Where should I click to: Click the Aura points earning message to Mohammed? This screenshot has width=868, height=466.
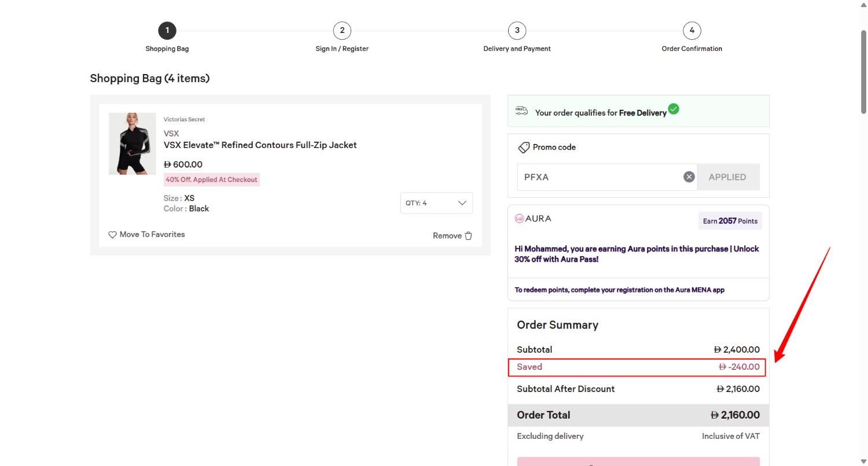pos(637,254)
